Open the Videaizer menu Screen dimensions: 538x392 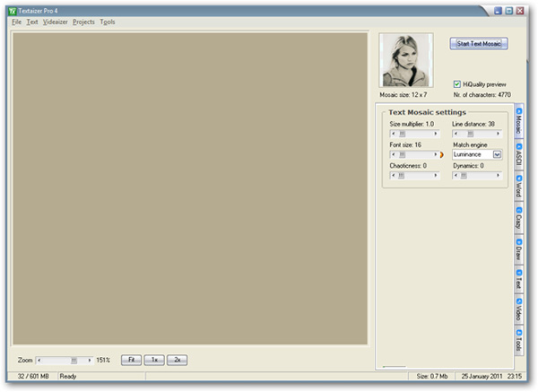tap(56, 22)
